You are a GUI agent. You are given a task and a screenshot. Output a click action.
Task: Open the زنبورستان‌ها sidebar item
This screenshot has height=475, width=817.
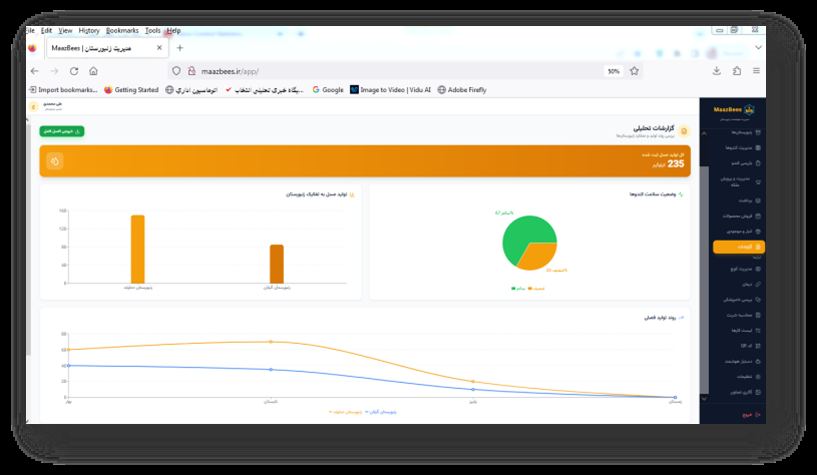click(x=747, y=133)
